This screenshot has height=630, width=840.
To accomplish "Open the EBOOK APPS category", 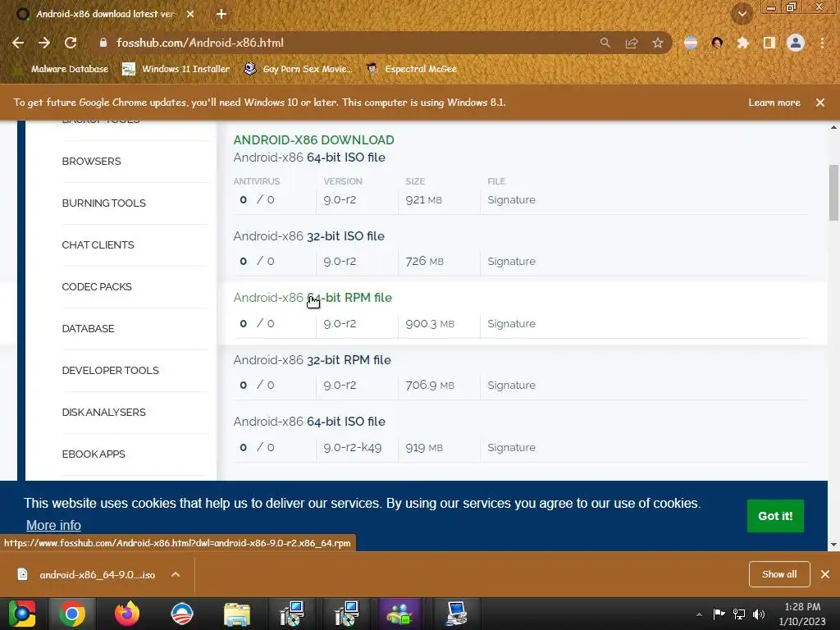I will 94,454.
